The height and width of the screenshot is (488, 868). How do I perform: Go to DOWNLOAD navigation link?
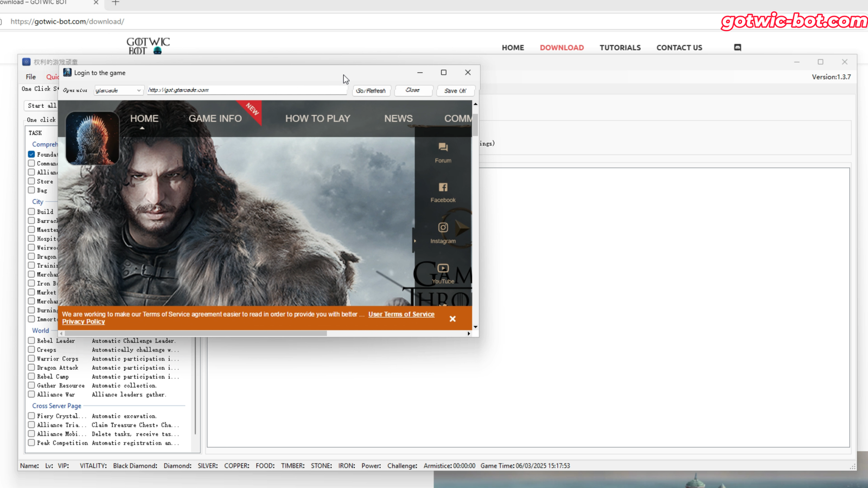click(561, 48)
